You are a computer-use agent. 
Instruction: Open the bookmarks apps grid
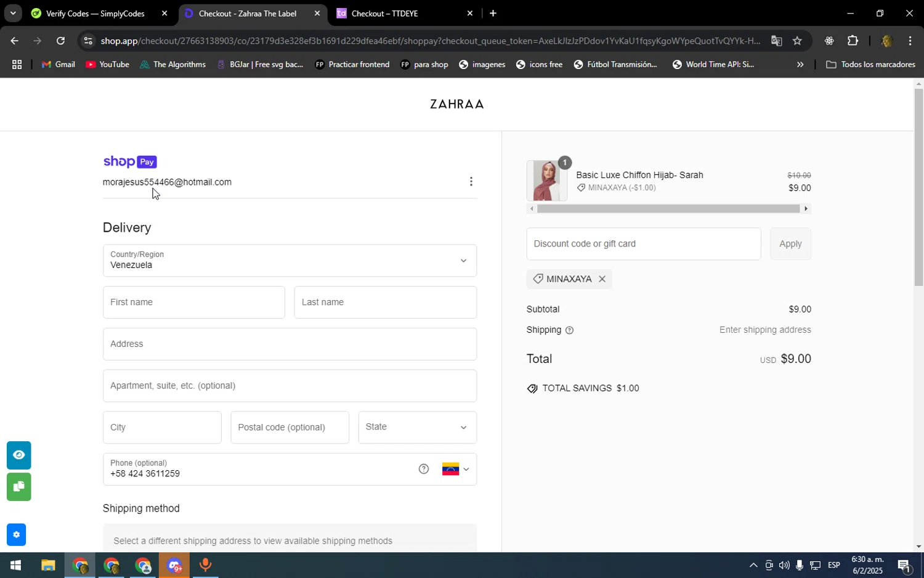(17, 65)
